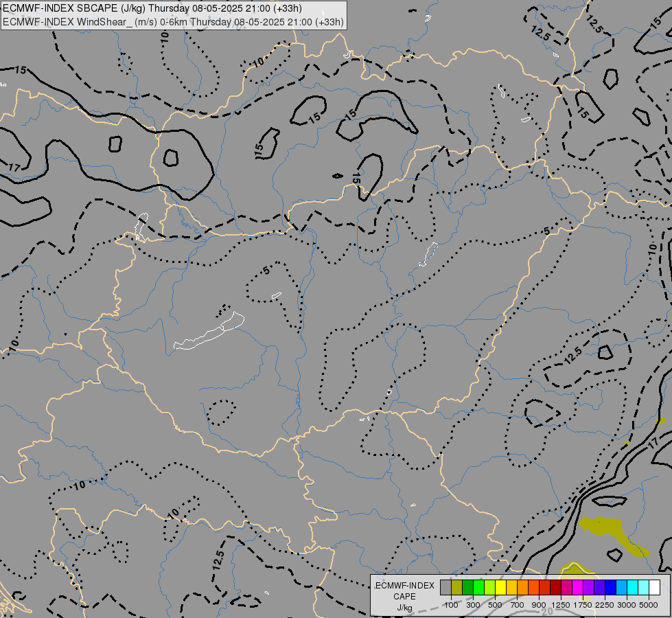Click the legend value 700

point(518,605)
